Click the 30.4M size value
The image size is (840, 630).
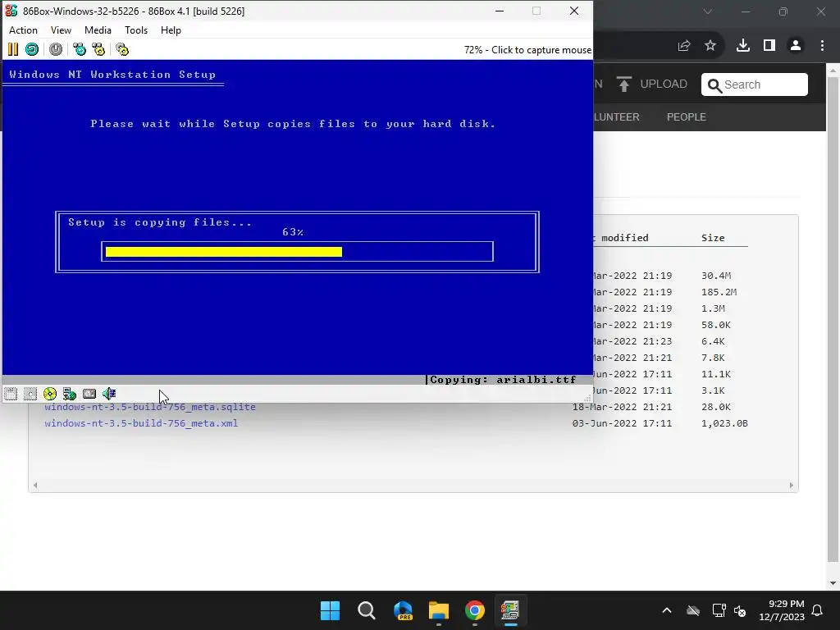tap(716, 276)
